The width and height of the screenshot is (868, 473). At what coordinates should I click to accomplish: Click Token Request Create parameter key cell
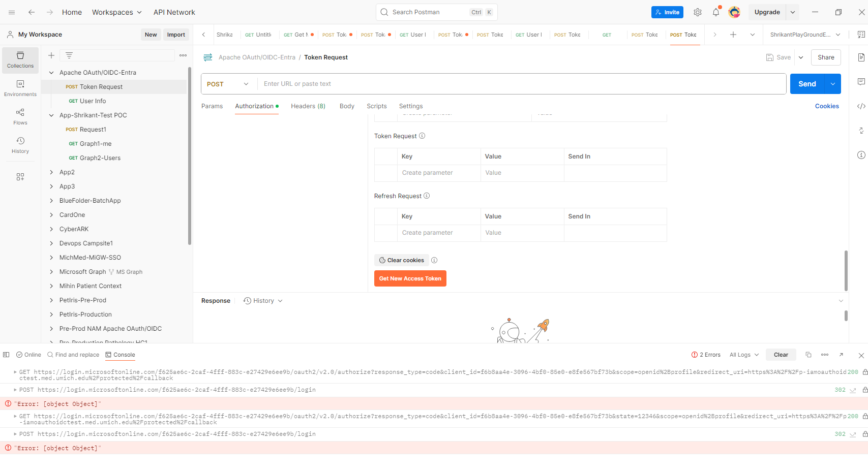click(439, 173)
